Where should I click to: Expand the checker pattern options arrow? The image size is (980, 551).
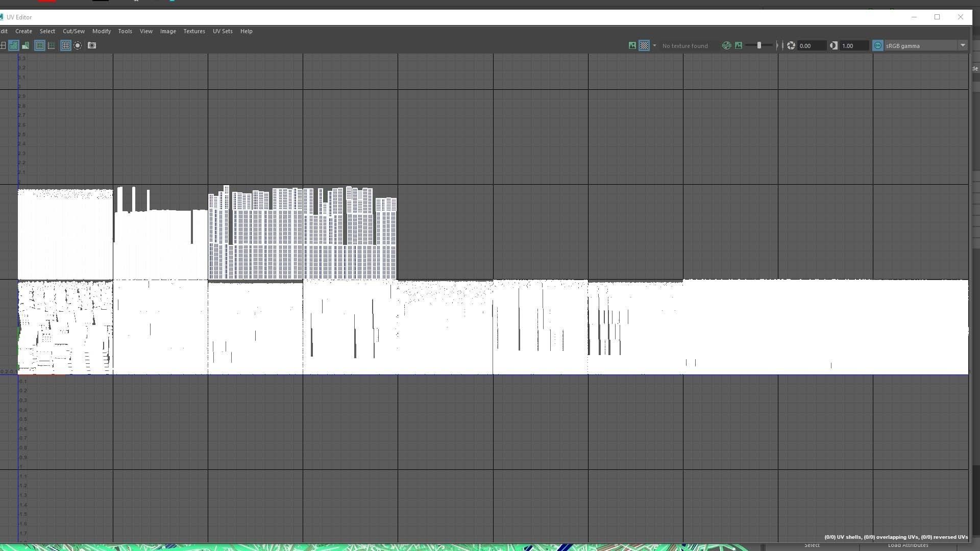[x=654, y=45]
